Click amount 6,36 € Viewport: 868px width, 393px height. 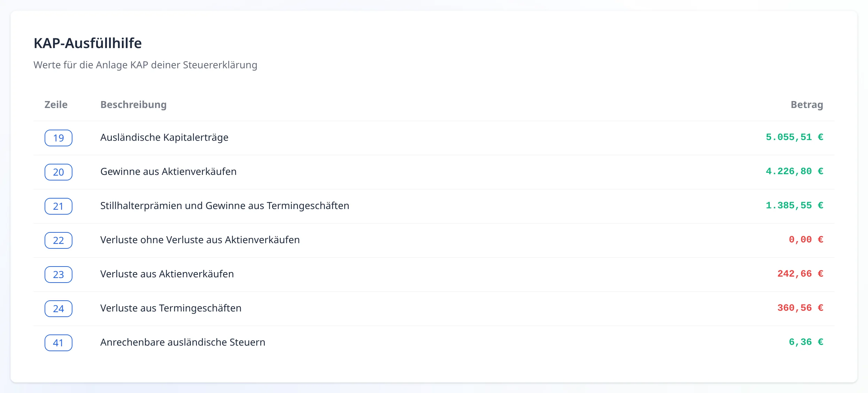tap(806, 342)
